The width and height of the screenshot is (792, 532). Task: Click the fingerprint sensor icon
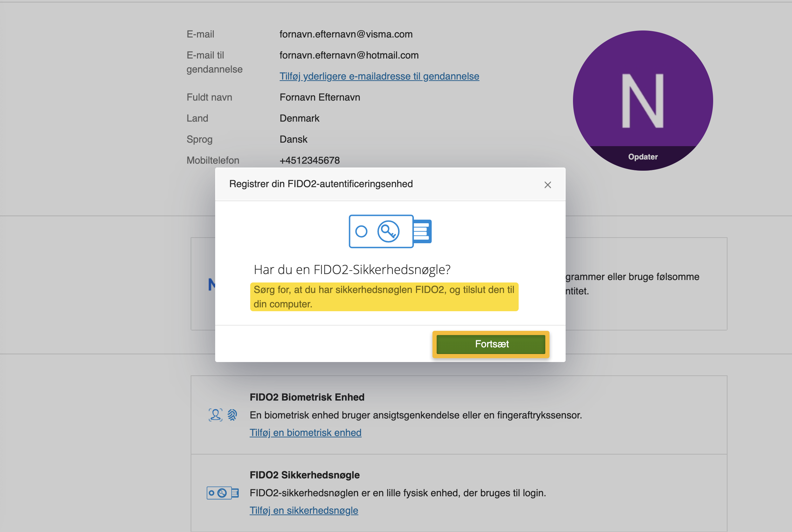click(x=232, y=414)
